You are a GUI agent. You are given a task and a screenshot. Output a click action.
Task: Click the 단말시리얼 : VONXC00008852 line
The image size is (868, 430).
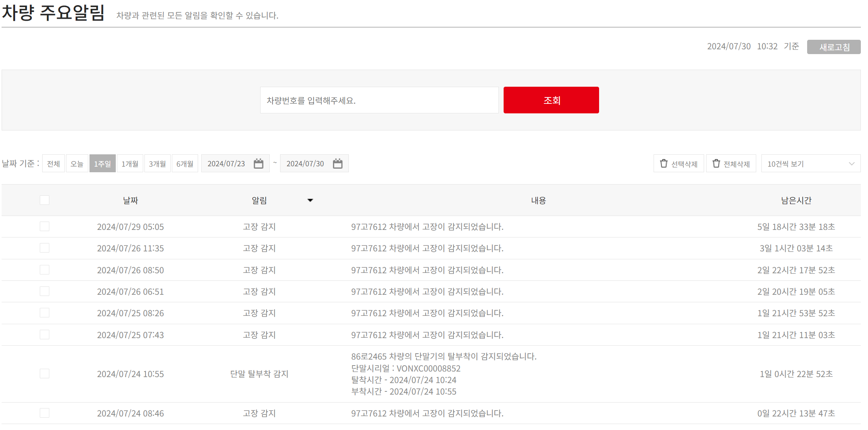tap(406, 368)
